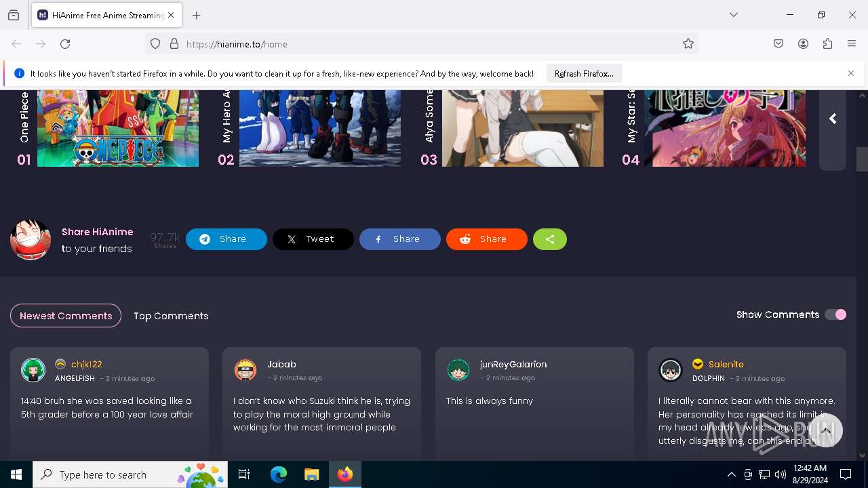Click junReyGalarion's avatar image
Image resolution: width=868 pixels, height=488 pixels.
[x=458, y=370]
